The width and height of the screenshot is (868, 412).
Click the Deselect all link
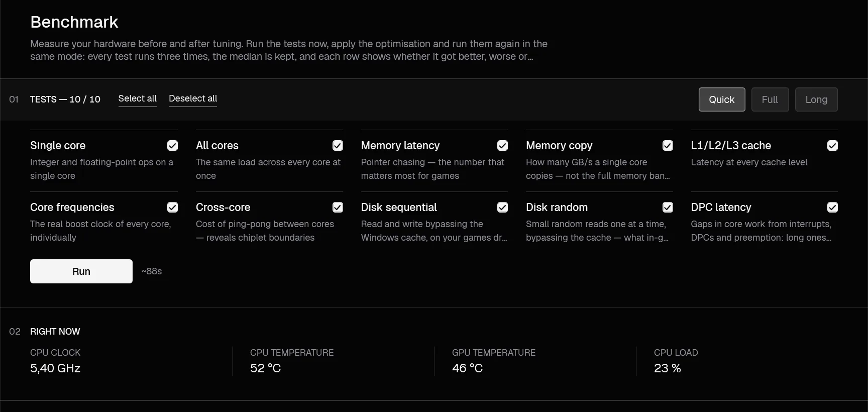[193, 98]
